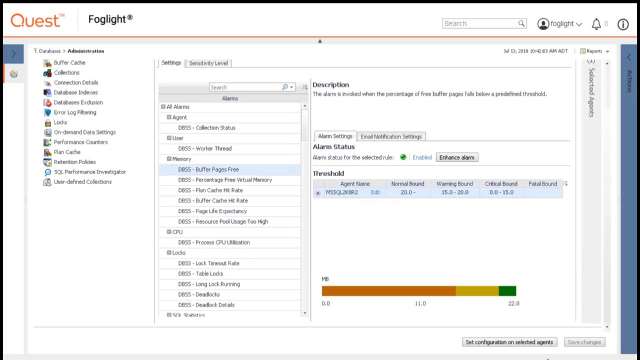Click the alarms list scrollbar down arrow
640x360 pixels.
click(x=304, y=313)
